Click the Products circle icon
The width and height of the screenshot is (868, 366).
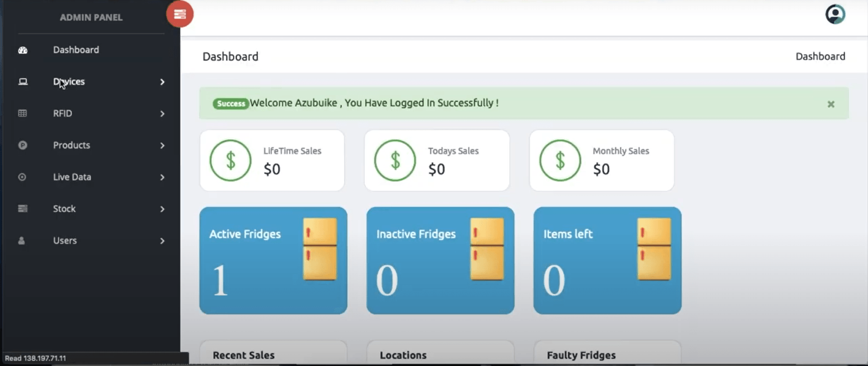coord(23,145)
